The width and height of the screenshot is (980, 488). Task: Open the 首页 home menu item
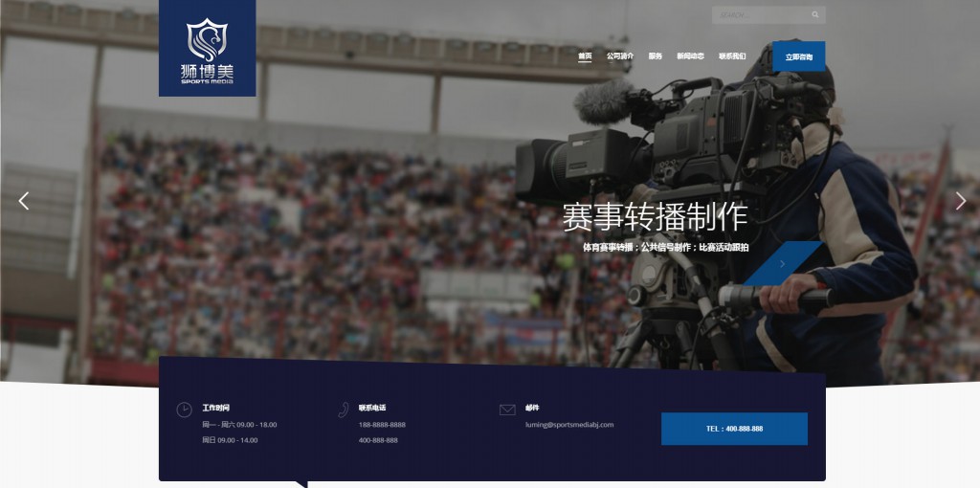click(x=585, y=56)
